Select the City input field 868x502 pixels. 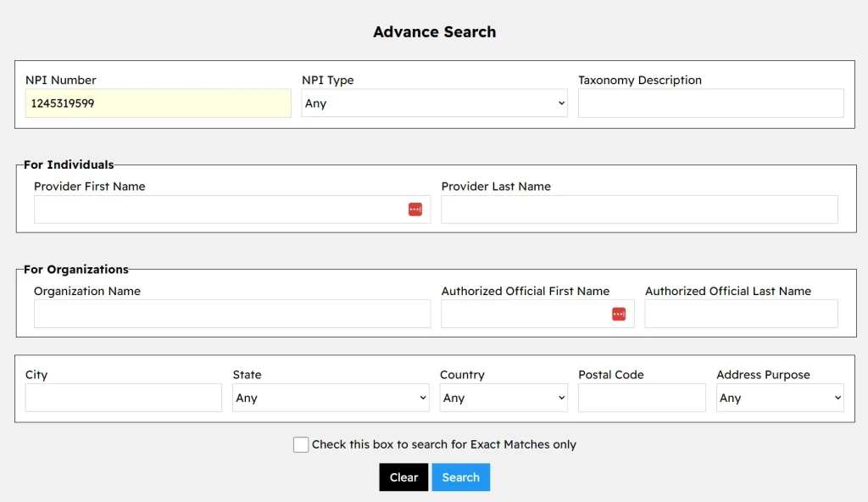pos(123,397)
